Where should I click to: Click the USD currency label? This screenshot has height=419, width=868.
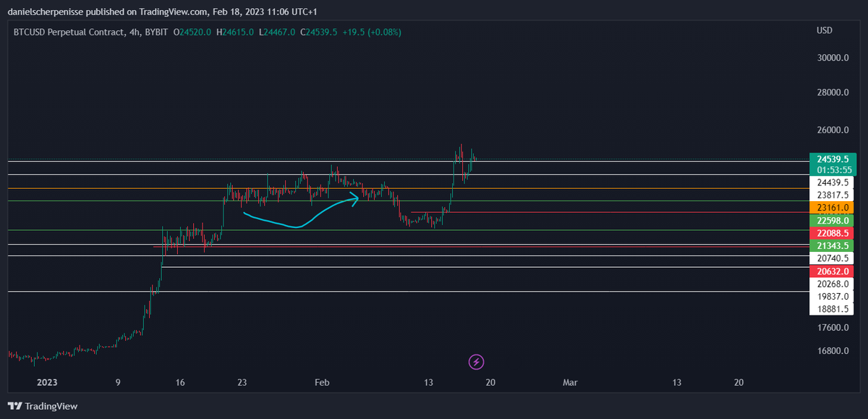pyautogui.click(x=825, y=30)
